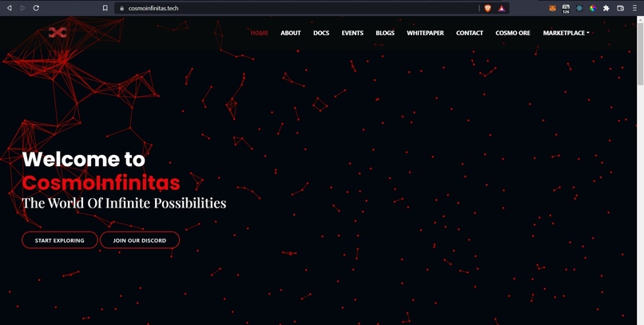Go to the BLOGS page
The width and height of the screenshot is (644, 325).
pyautogui.click(x=385, y=34)
